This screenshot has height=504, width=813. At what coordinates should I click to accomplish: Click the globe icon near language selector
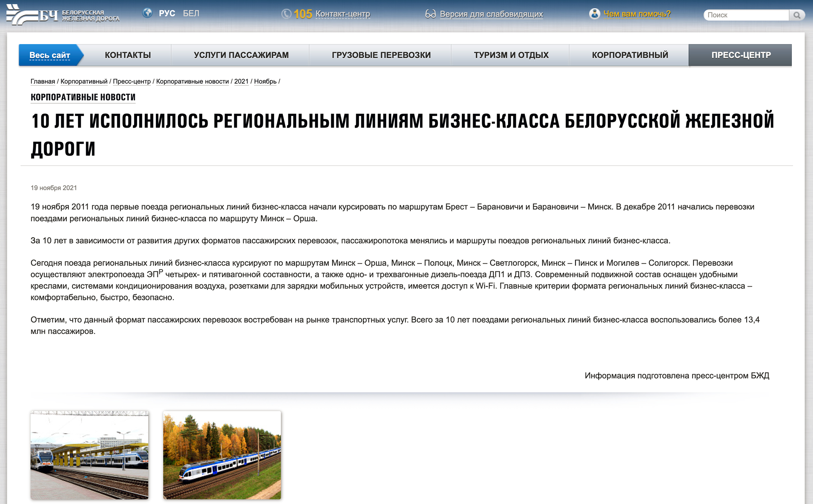(x=147, y=13)
